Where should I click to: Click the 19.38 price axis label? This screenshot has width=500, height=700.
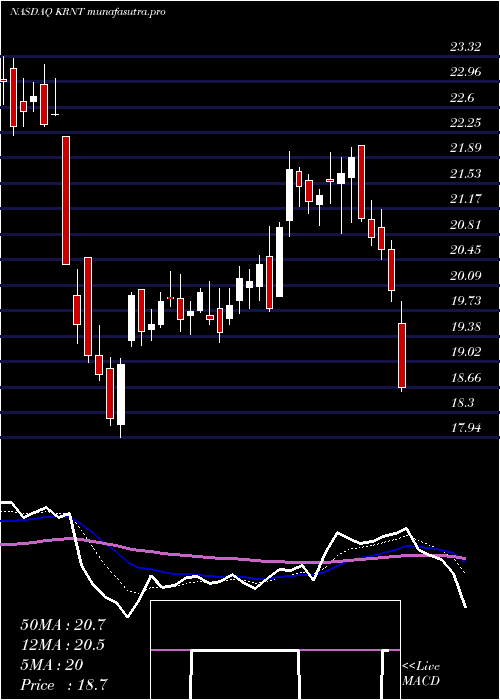[466, 327]
